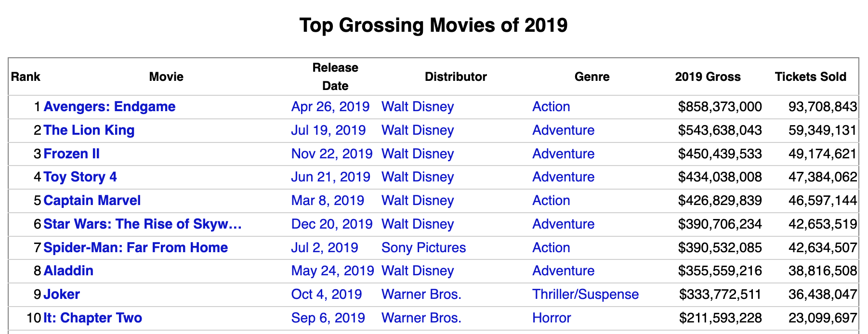This screenshot has height=334, width=868.
Task: Click the Apr 26, 2019 release date
Action: pyautogui.click(x=330, y=106)
